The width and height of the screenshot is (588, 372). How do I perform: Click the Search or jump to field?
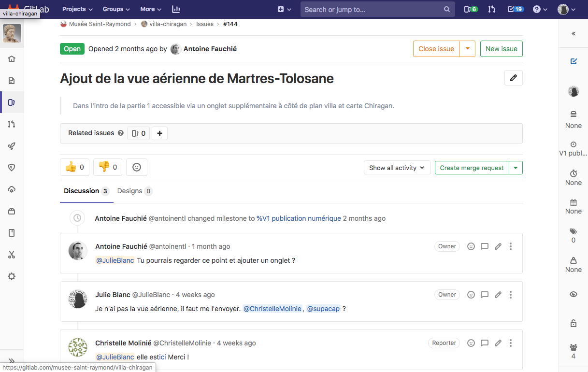(x=372, y=10)
